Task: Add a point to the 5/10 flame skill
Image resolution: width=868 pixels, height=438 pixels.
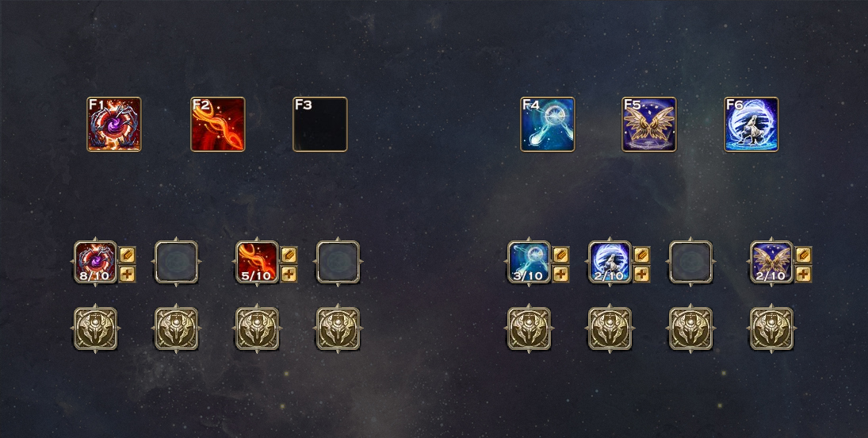Action: 289,274
